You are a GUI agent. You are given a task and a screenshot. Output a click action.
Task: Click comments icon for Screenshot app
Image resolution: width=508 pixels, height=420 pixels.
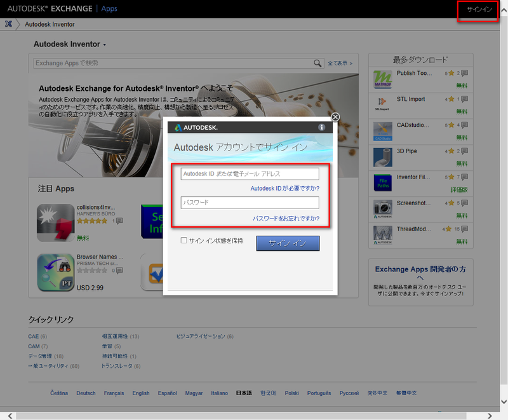click(464, 203)
